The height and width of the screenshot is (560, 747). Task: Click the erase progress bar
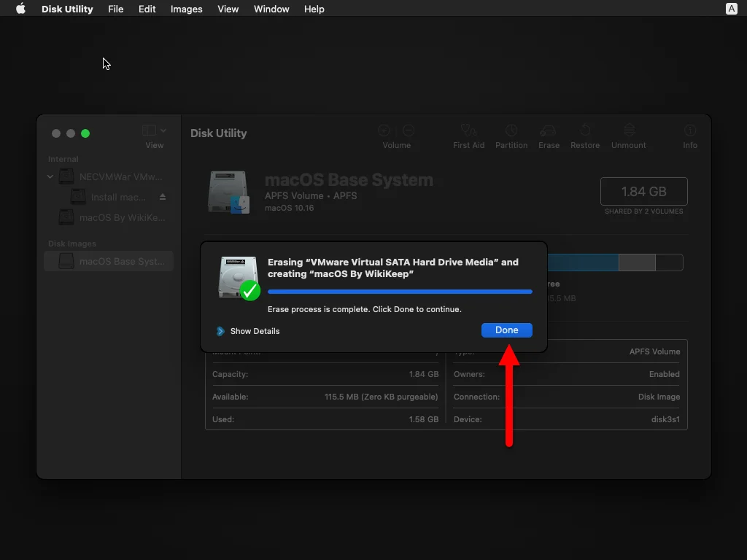tap(400, 292)
